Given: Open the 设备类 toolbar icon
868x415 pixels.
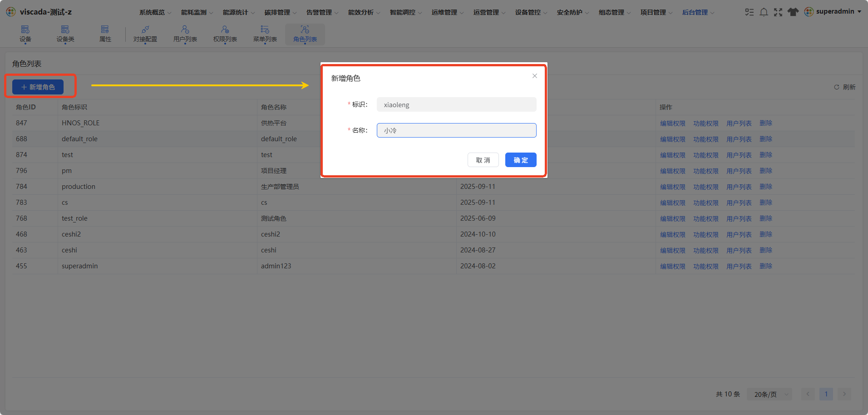Looking at the screenshot, I should (x=65, y=34).
